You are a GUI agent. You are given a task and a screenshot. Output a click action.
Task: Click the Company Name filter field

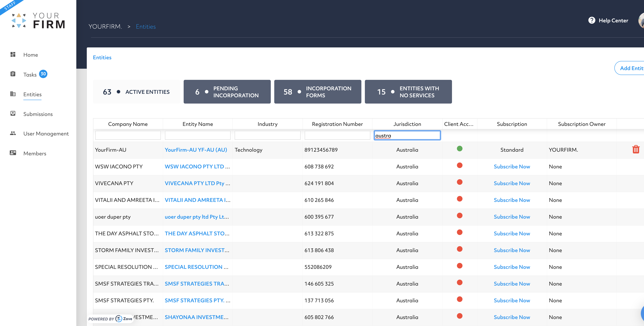[x=128, y=135]
